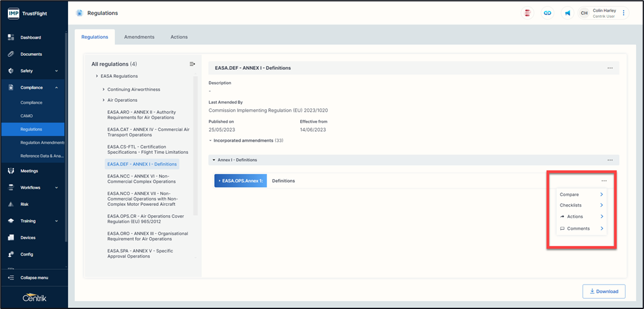644x309 pixels.
Task: Click the Download button
Action: [x=603, y=291]
